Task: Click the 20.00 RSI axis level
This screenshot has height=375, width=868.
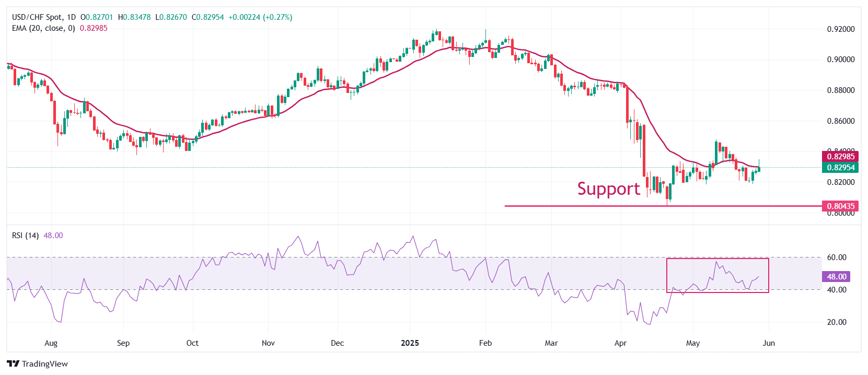Action: (x=837, y=322)
